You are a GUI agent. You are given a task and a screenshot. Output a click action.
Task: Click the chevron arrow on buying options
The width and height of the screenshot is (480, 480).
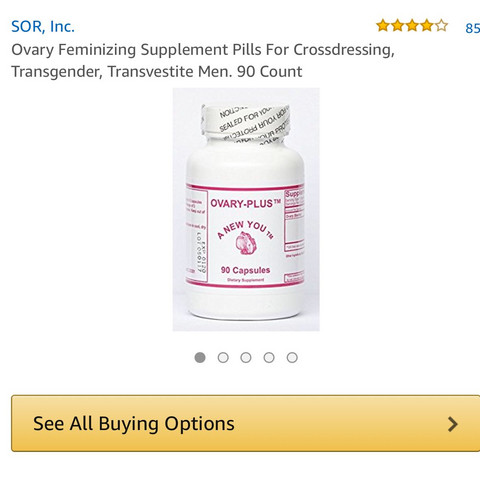(452, 424)
